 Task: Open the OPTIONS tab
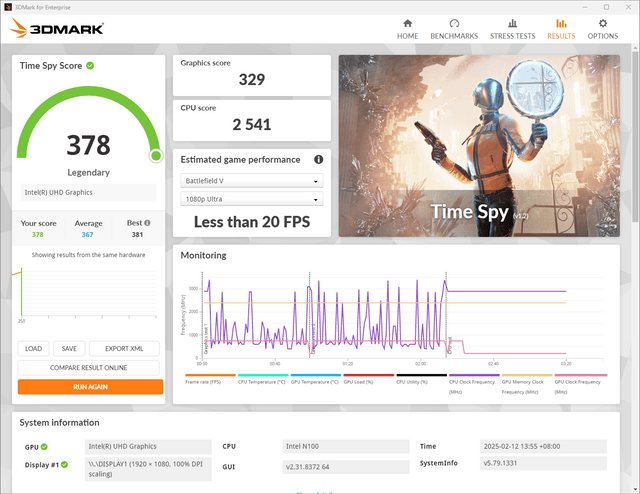[602, 29]
